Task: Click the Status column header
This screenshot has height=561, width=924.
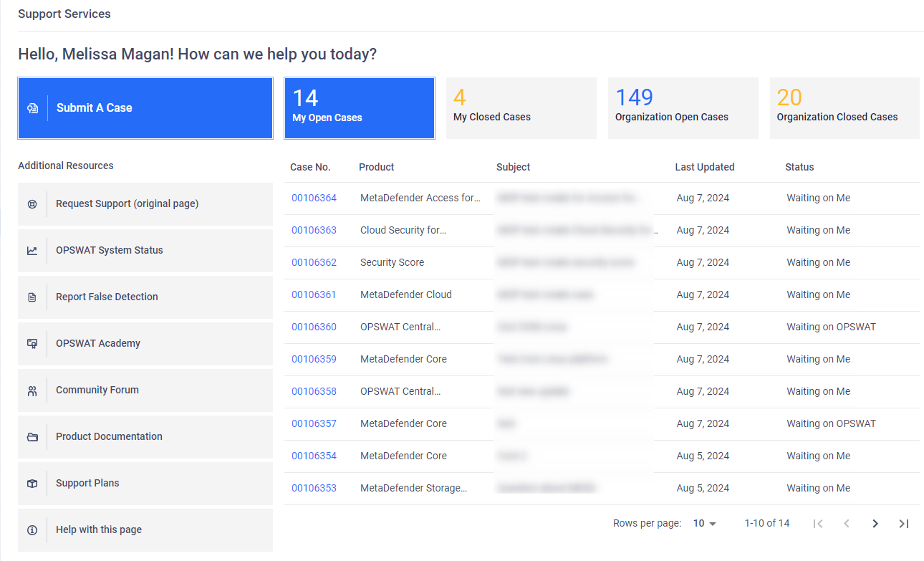Action: pyautogui.click(x=799, y=168)
